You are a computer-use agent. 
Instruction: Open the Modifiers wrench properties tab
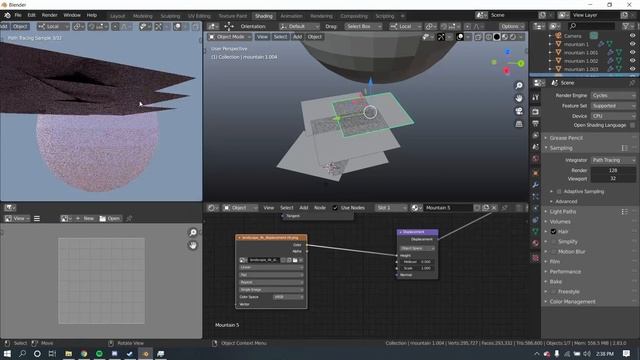536,184
